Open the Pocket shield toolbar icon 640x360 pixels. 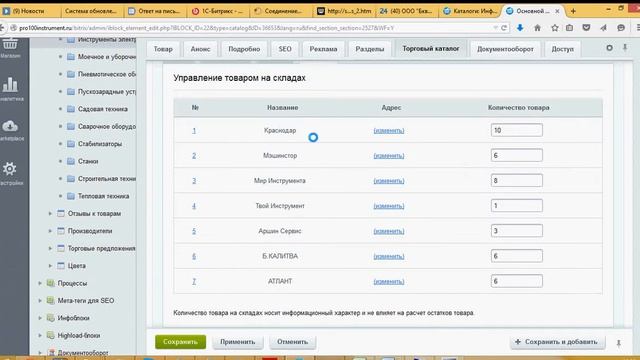(586, 28)
